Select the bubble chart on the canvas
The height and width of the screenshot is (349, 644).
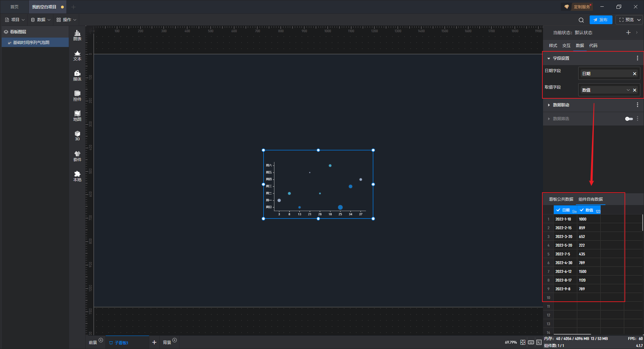318,185
